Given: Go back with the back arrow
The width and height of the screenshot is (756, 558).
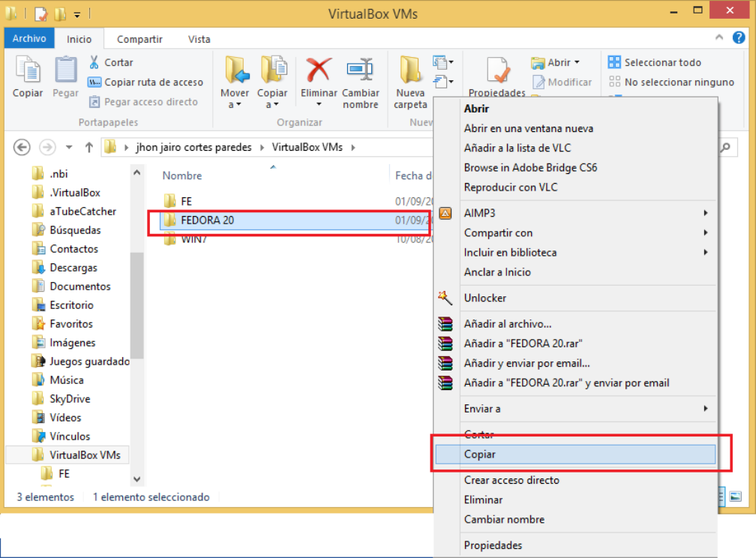Looking at the screenshot, I should (x=22, y=147).
